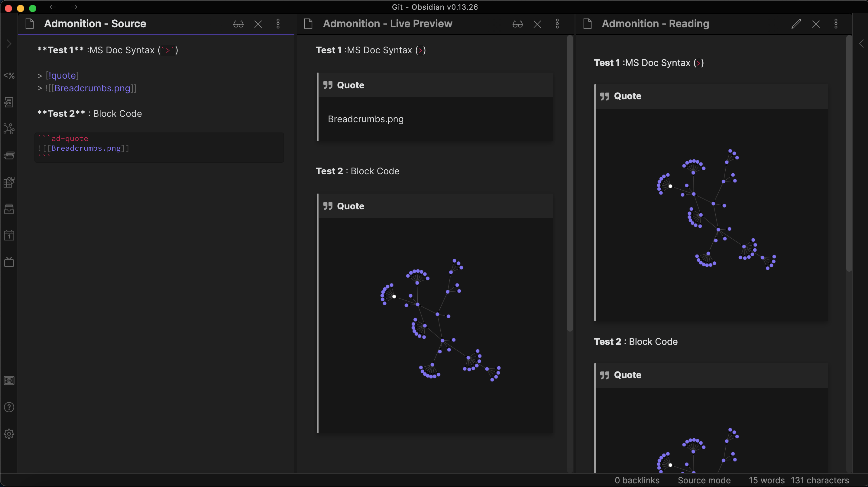Click the inbox ribbon icon
The image size is (868, 487).
(x=9, y=208)
